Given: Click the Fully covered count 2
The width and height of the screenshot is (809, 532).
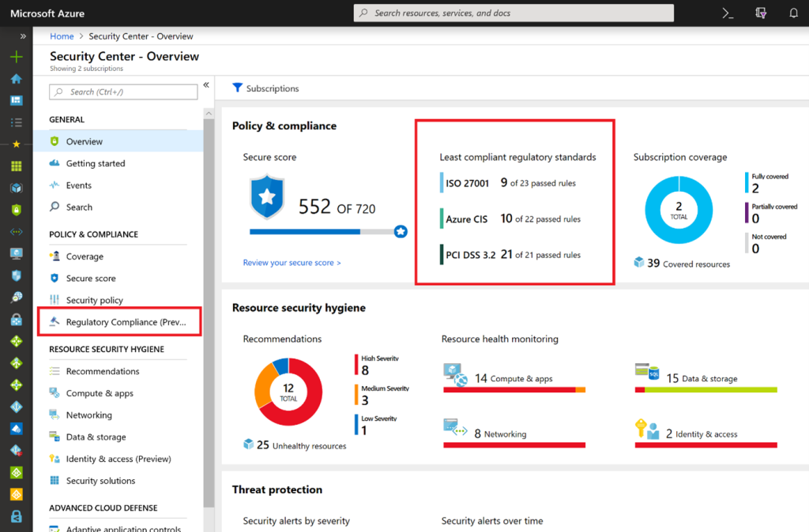Looking at the screenshot, I should click(x=755, y=188).
